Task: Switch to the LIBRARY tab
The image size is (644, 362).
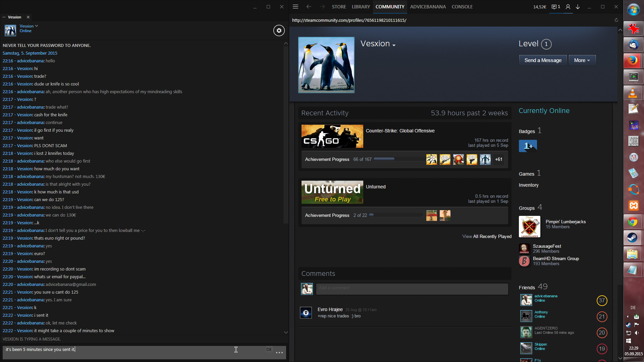Action: tap(361, 7)
